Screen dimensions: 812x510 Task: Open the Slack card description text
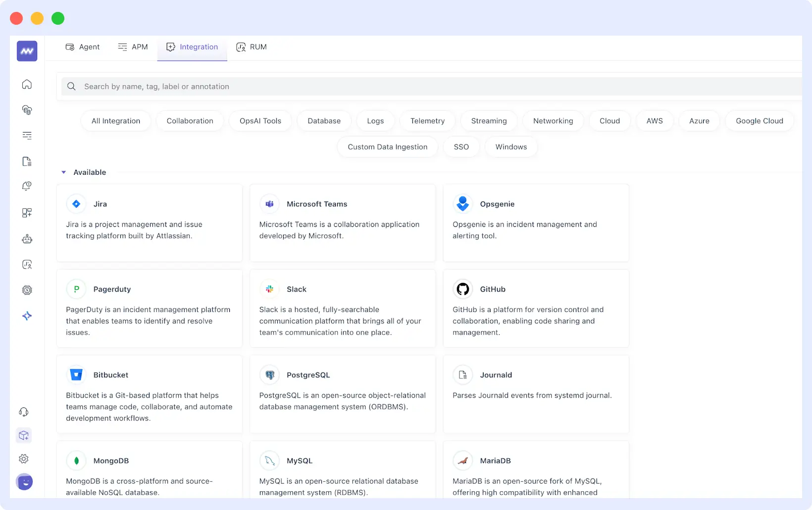[x=340, y=321]
